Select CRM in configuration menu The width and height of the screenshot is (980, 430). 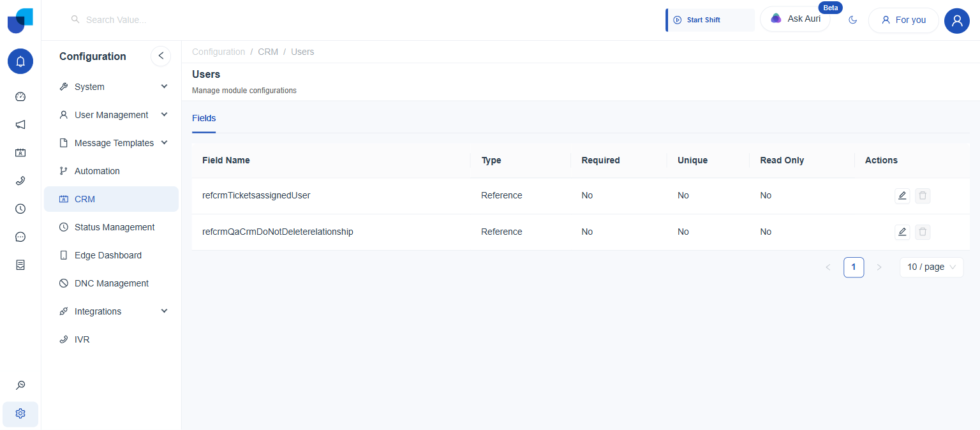pos(111,199)
